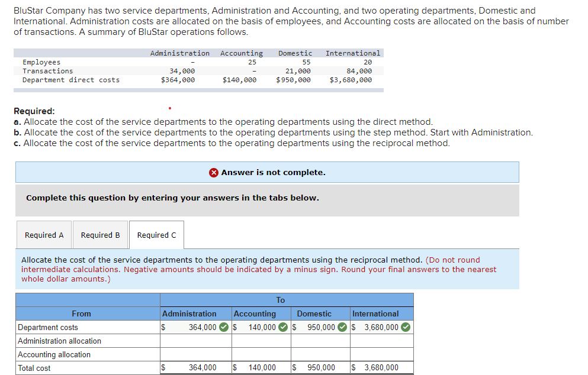The image size is (588, 375).
Task: Click Total cost Accounting value 140,000
Action: click(x=262, y=367)
